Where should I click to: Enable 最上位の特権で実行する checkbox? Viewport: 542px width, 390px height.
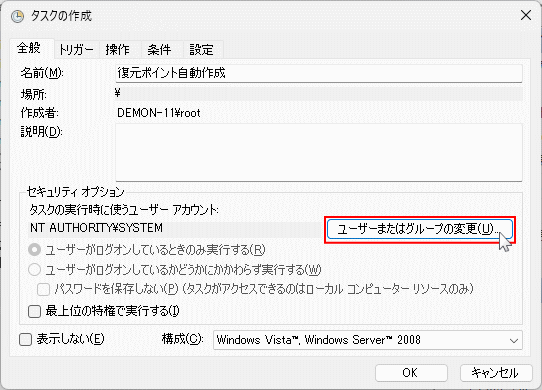click(x=34, y=311)
